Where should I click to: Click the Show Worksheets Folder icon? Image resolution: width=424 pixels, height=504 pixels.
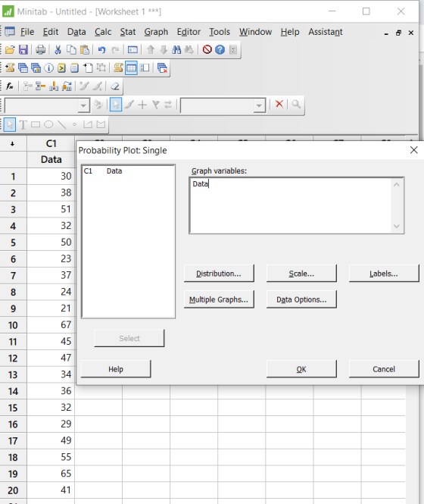click(23, 67)
